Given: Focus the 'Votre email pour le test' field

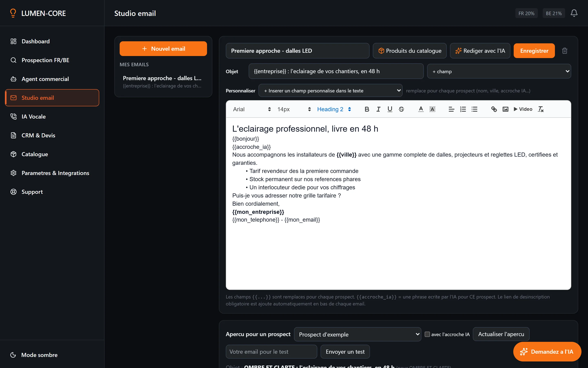Looking at the screenshot, I should tap(271, 351).
